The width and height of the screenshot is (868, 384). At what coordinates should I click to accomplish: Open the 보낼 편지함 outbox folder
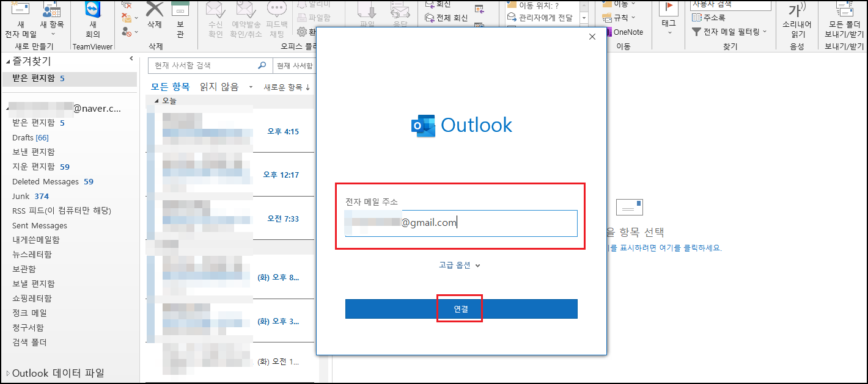click(33, 284)
